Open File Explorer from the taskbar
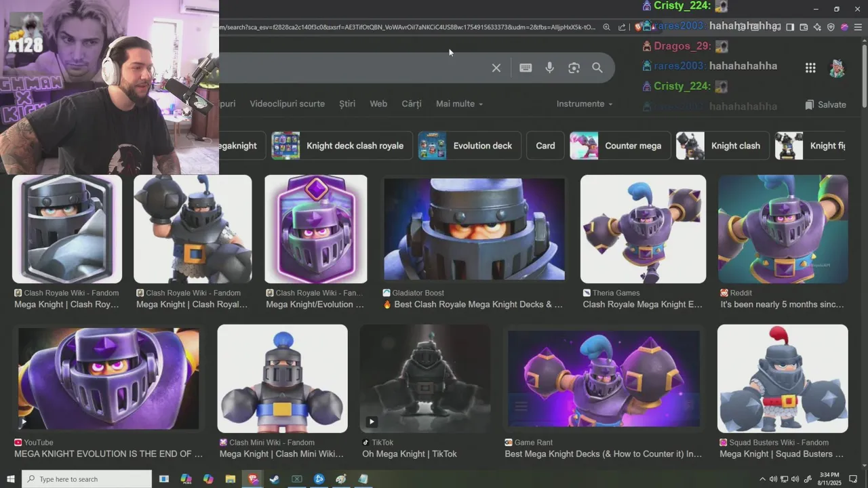Screen dimensions: 868x488 pyautogui.click(x=230, y=479)
